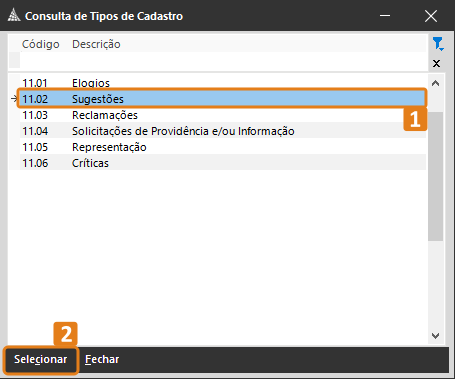
Task: Click the row indicator arrow beside 11.02
Action: pos(14,99)
